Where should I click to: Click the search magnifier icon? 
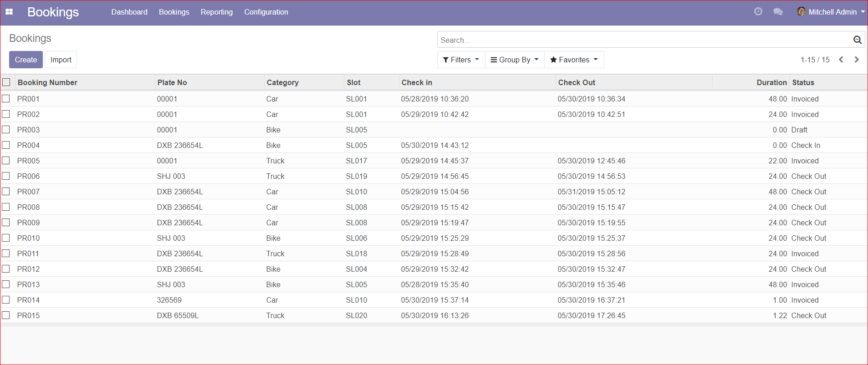pos(857,40)
